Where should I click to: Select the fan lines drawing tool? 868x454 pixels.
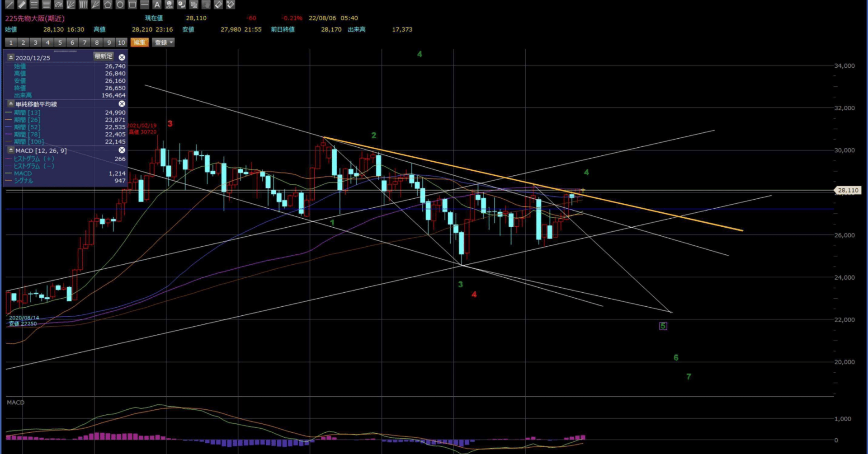point(71,5)
